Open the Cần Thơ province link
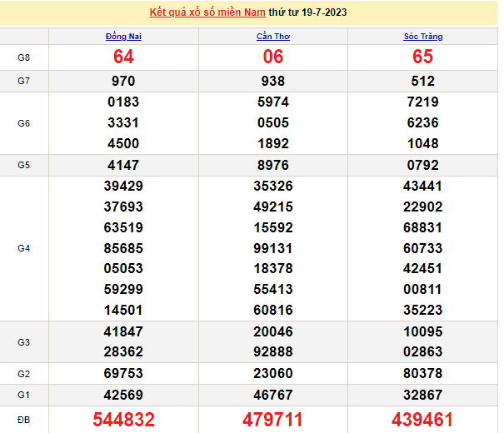This screenshot has width=504, height=433. click(x=273, y=37)
